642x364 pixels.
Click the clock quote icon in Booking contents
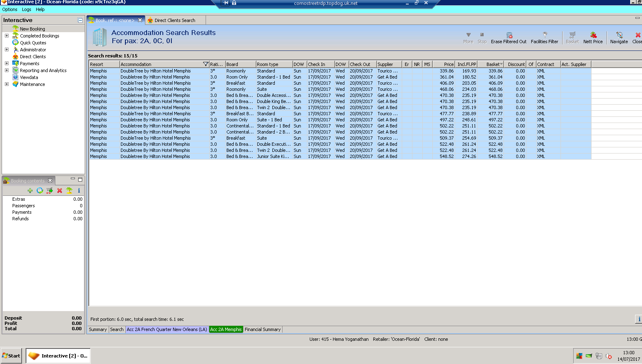pyautogui.click(x=40, y=191)
